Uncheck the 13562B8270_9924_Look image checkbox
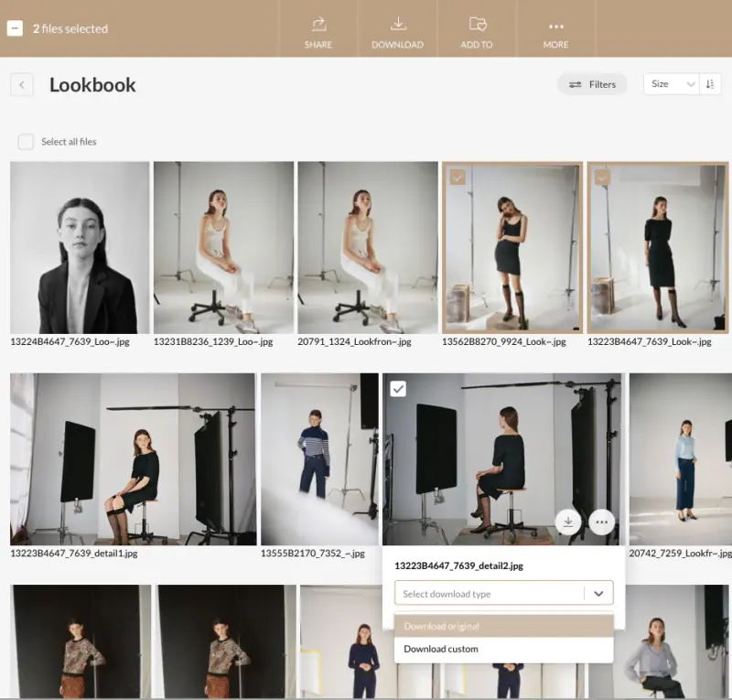 click(x=457, y=178)
